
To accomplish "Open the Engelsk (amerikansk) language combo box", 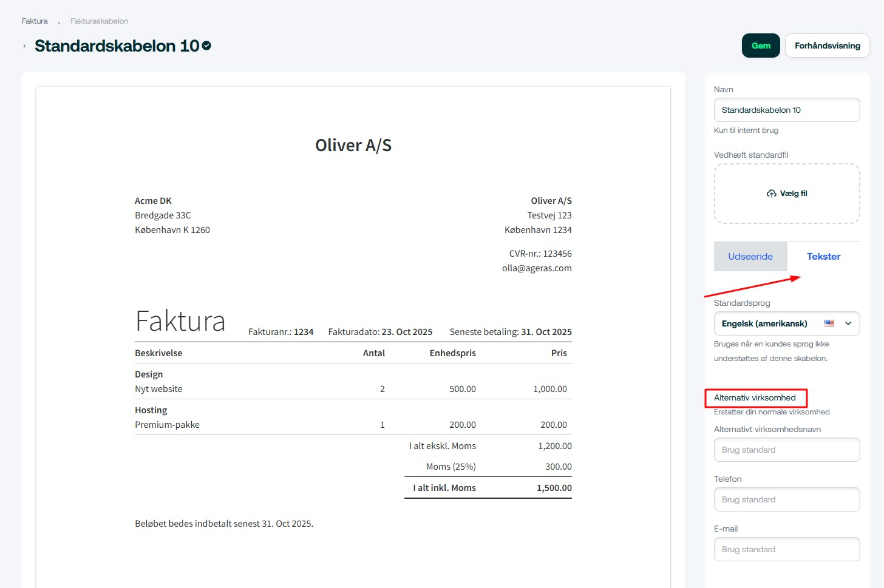I will 765,323.
